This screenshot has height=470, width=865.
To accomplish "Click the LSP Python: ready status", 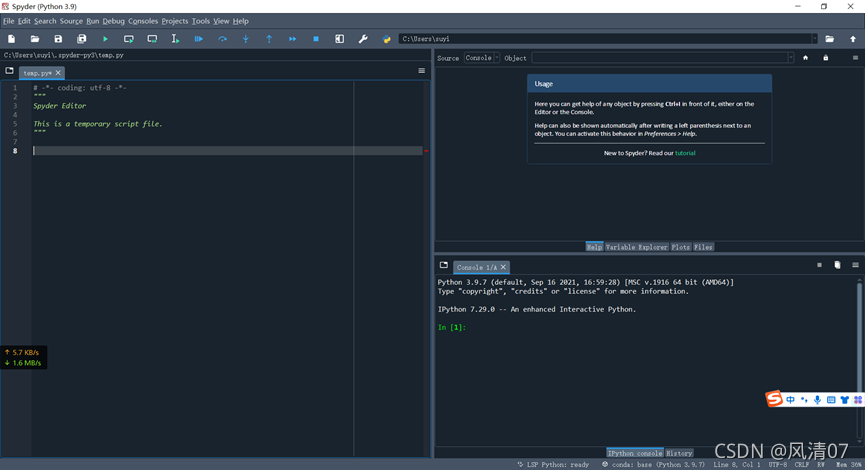I will (x=553, y=464).
